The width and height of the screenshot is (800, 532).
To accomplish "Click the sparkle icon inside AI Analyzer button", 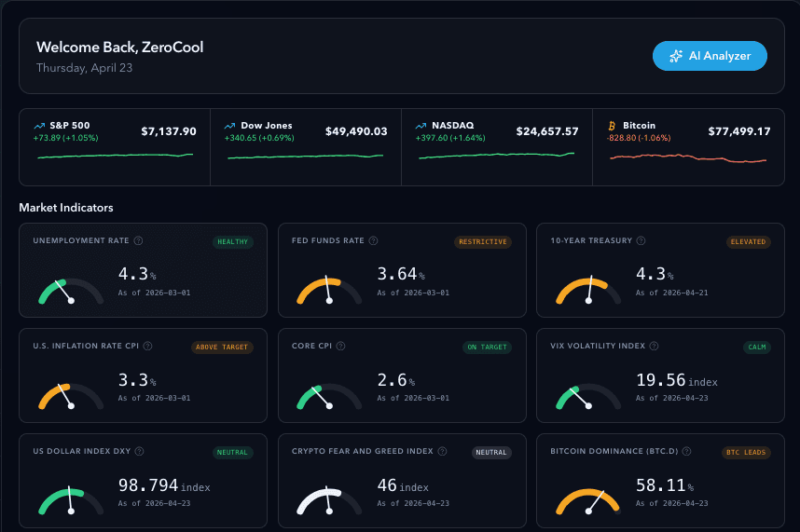I will 676,56.
